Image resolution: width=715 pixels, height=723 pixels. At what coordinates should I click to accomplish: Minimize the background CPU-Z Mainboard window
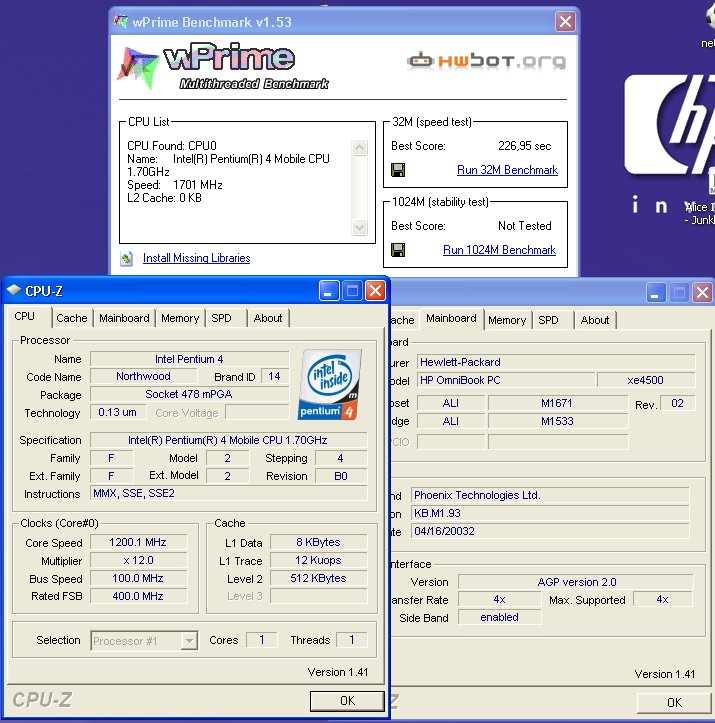pos(656,292)
